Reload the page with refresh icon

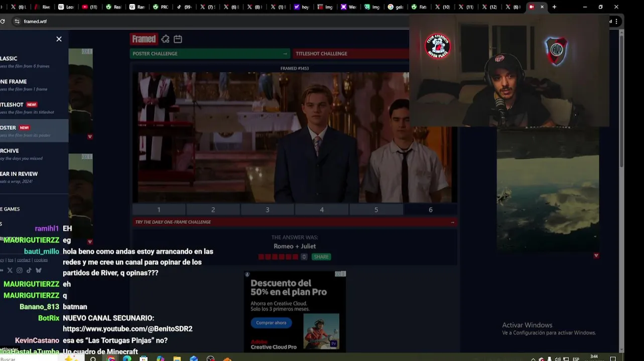coord(3,22)
